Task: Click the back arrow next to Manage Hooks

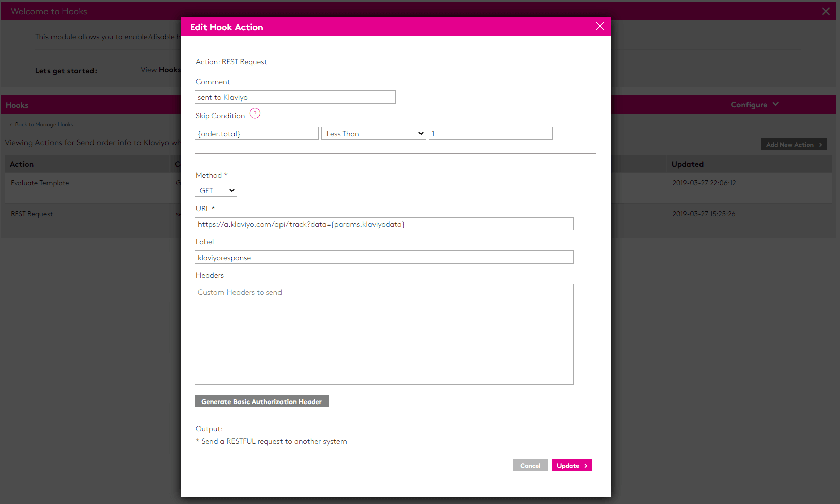Action: point(11,124)
